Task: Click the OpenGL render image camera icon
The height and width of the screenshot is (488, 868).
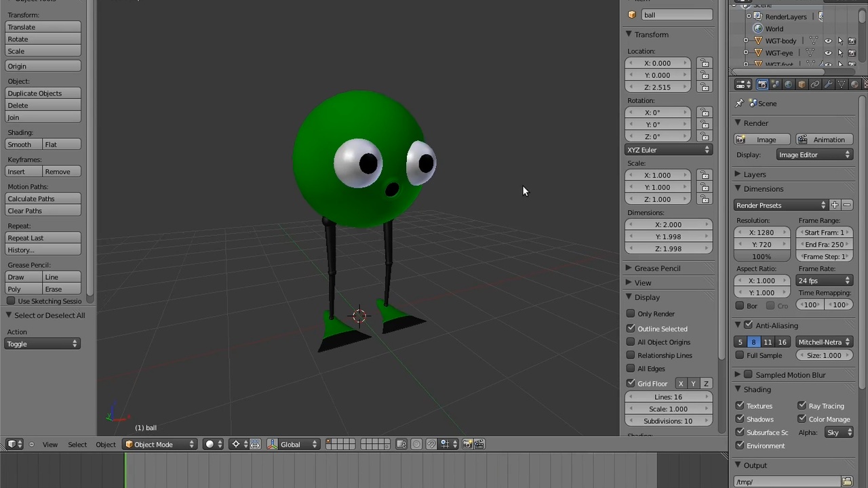Action: click(x=467, y=445)
